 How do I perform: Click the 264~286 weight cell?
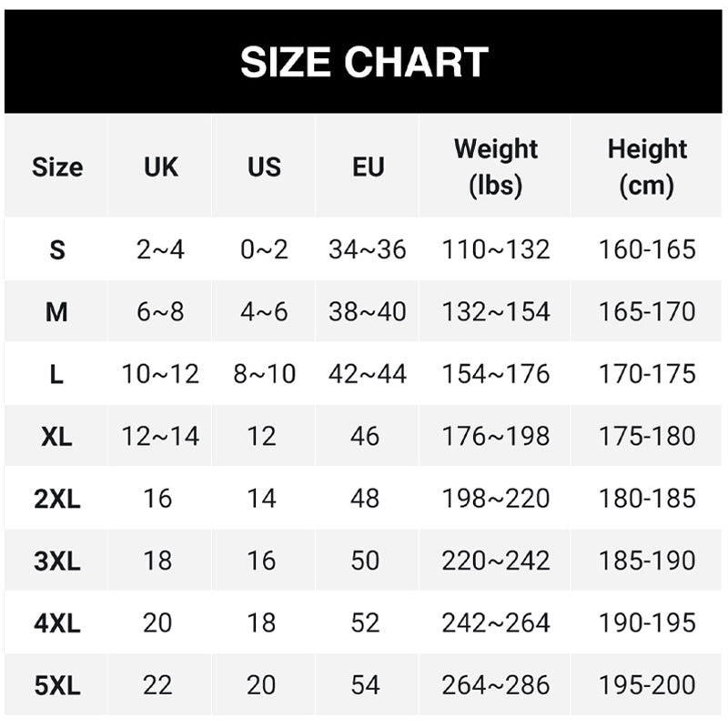496,685
